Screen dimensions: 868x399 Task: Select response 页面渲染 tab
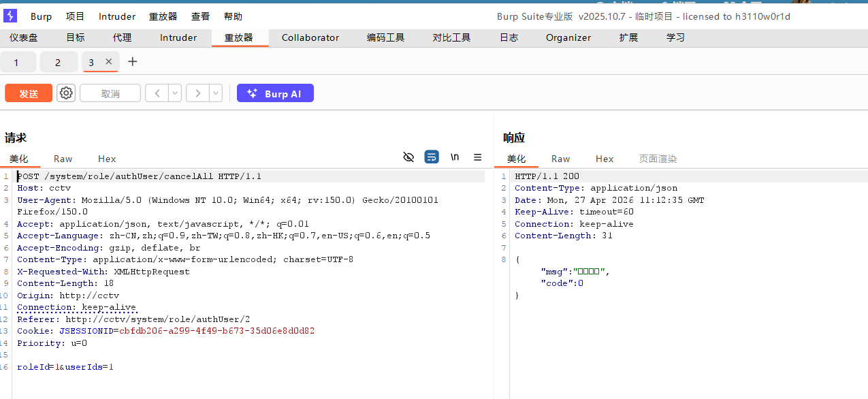pyautogui.click(x=658, y=159)
